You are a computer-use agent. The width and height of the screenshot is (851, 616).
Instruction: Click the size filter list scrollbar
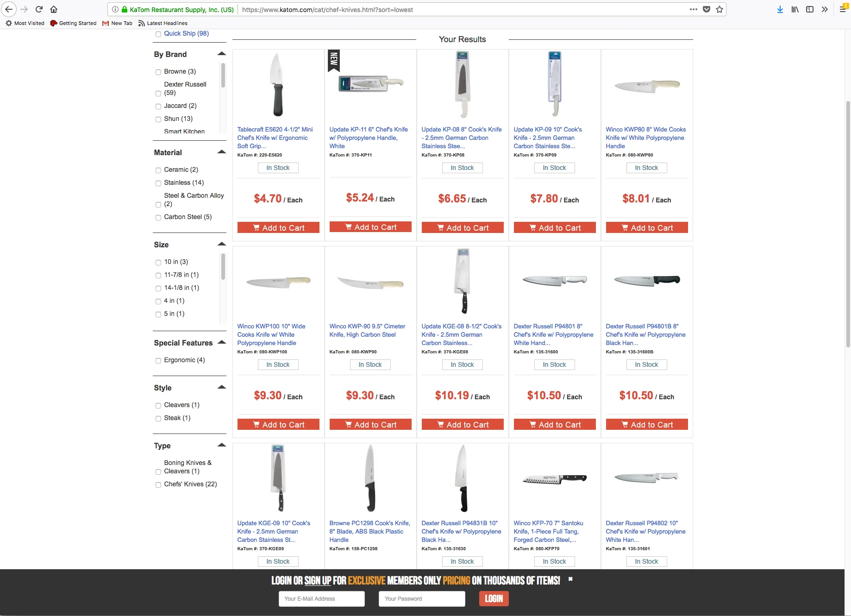[x=223, y=267]
